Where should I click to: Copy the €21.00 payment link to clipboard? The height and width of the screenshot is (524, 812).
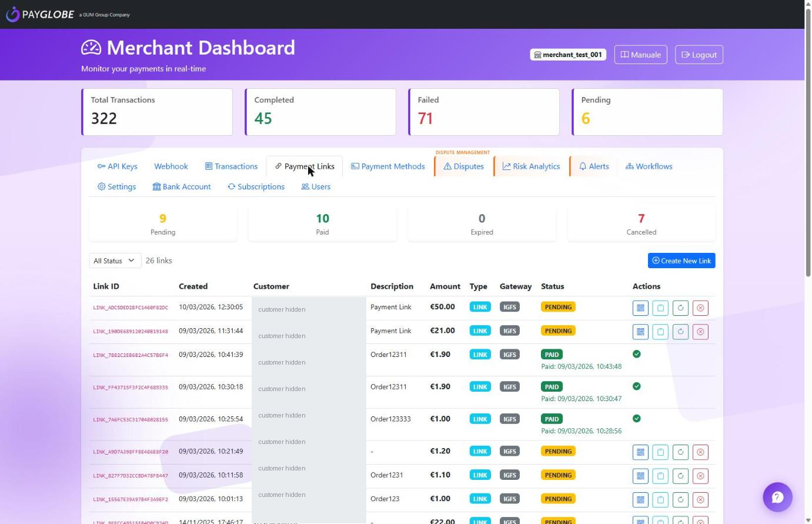pos(660,332)
